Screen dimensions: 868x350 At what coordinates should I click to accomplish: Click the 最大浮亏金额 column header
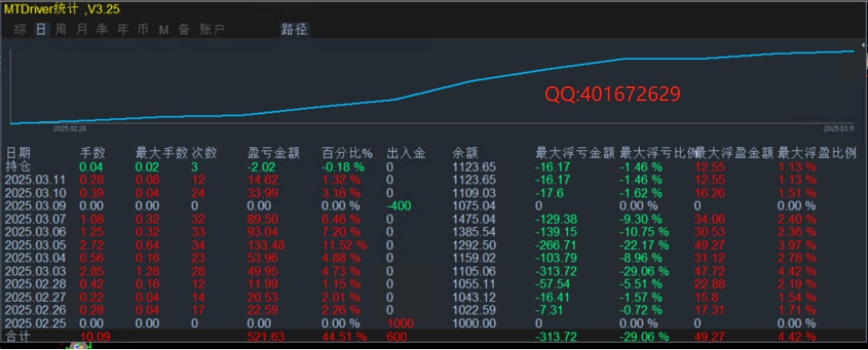pos(574,153)
